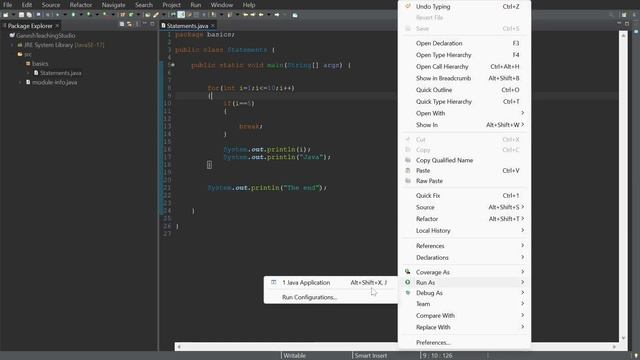Click the New toolbar icon
The width and height of the screenshot is (640, 360).
pos(5,15)
